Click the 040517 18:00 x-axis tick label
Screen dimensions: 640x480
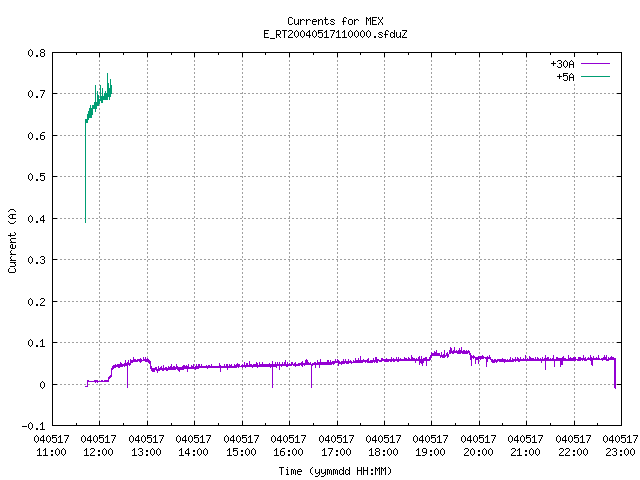383,445
